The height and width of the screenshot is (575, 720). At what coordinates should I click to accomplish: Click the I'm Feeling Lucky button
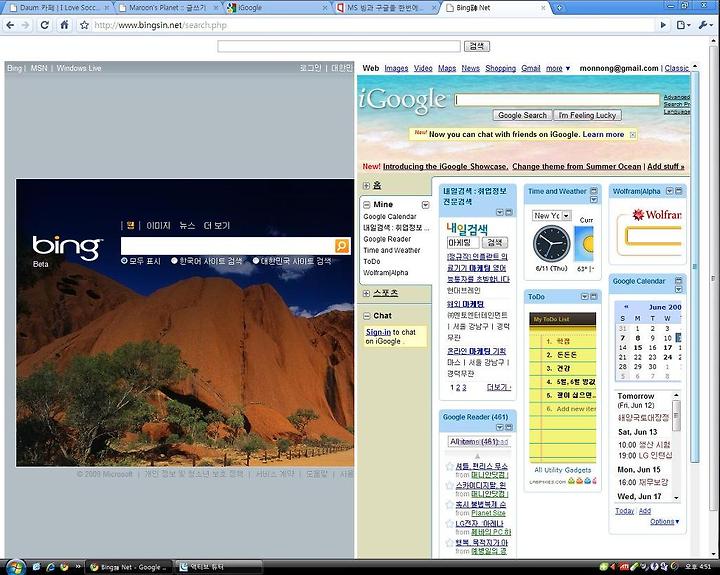587,115
